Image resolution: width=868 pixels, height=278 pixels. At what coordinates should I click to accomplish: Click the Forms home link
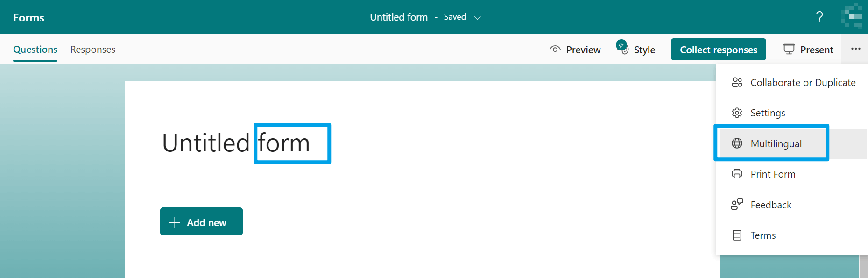click(28, 17)
